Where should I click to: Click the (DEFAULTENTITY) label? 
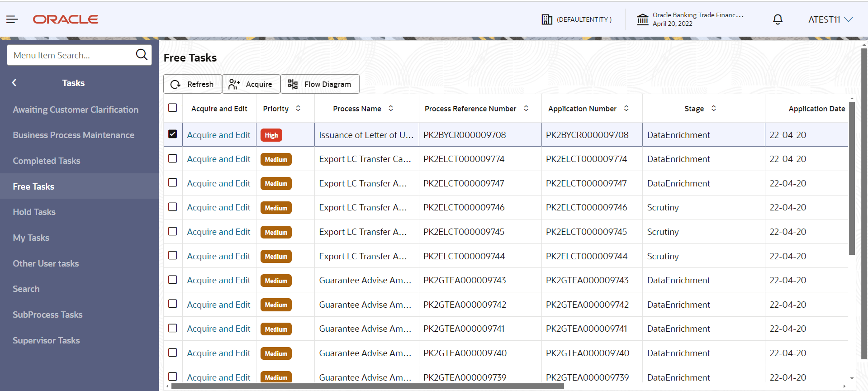(x=584, y=19)
